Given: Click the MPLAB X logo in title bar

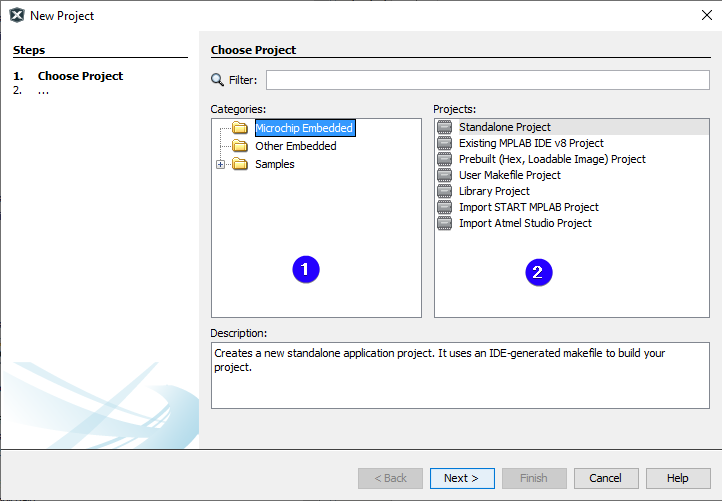Looking at the screenshot, I should tap(17, 15).
